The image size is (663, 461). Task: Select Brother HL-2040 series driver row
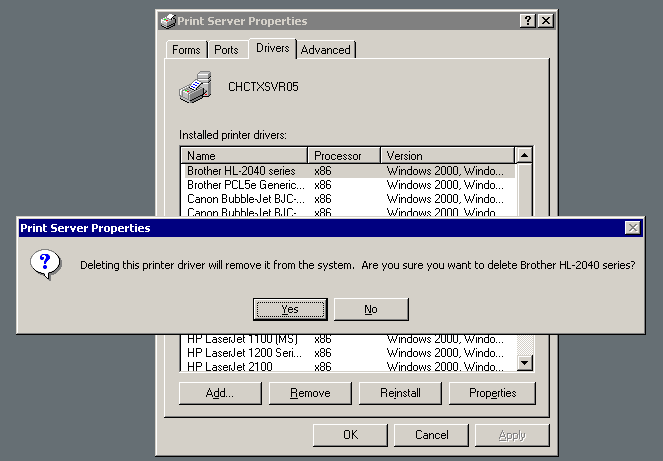pyautogui.click(x=348, y=171)
